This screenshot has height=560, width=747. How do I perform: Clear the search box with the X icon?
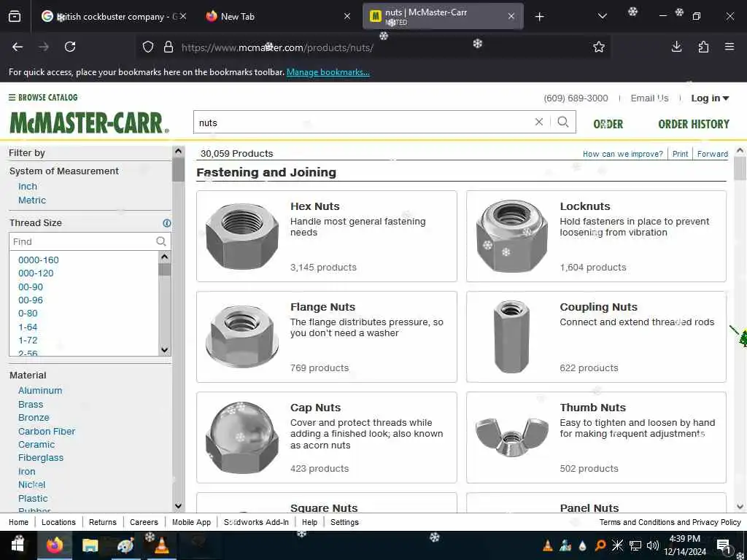click(539, 122)
